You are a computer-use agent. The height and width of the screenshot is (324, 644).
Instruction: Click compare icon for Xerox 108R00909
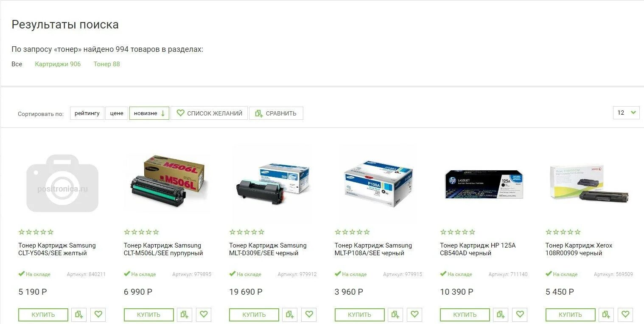click(x=606, y=315)
